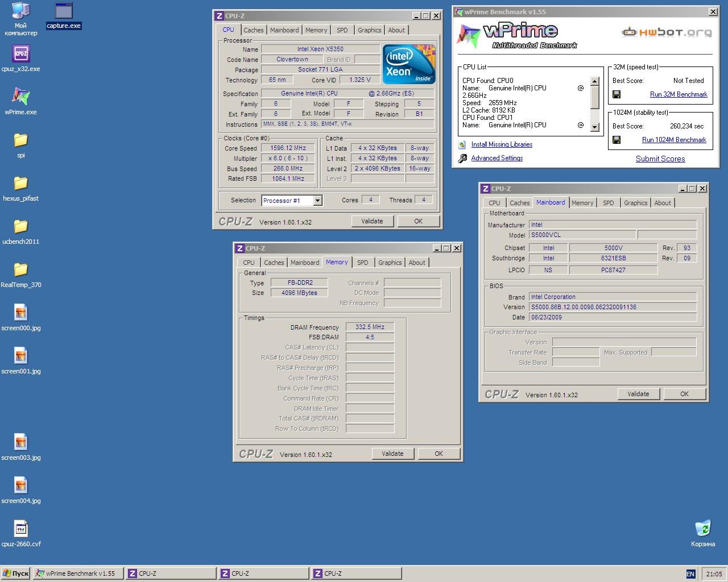Click save icon for 32M score

click(x=617, y=94)
